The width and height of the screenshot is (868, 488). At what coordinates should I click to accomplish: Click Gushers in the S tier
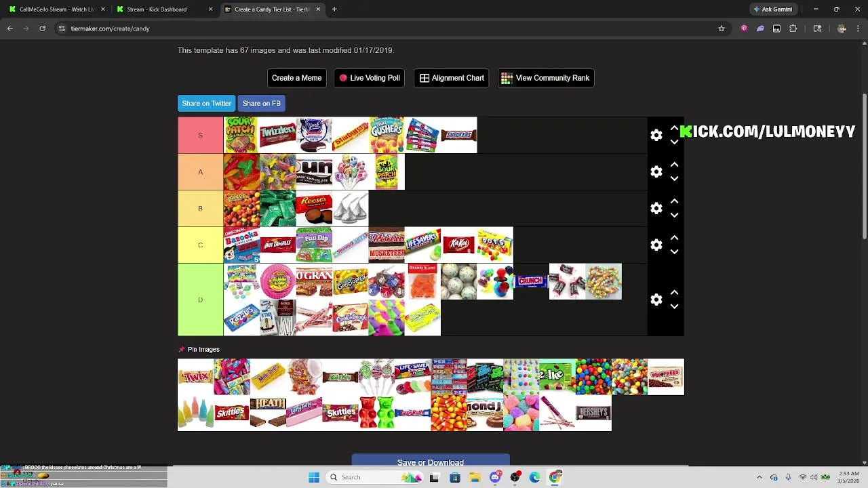(387, 135)
